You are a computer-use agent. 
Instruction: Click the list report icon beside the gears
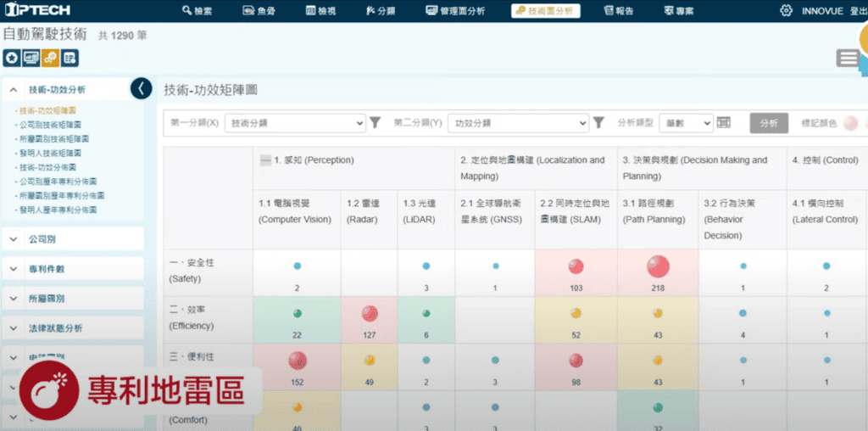click(x=70, y=58)
